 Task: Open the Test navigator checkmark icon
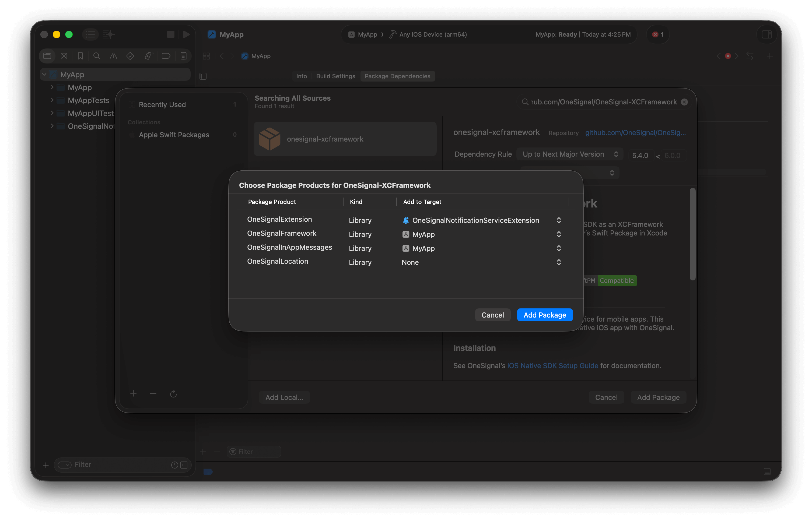(x=130, y=56)
